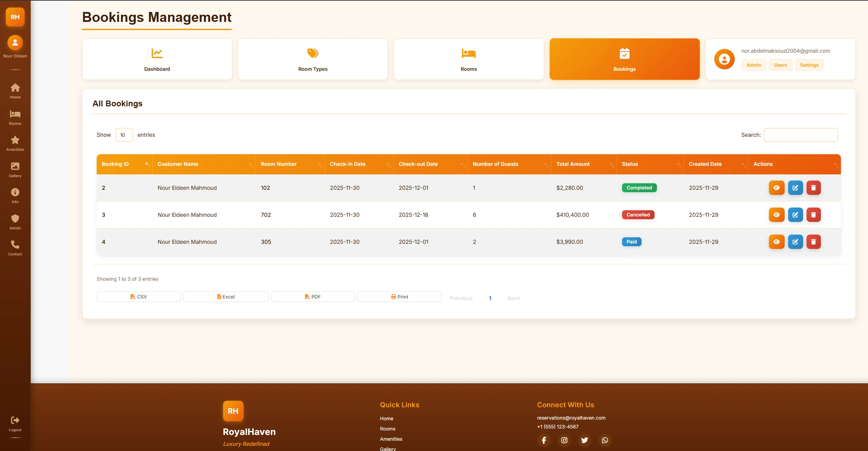Image resolution: width=868 pixels, height=451 pixels.
Task: Export table as PDF
Action: point(313,297)
